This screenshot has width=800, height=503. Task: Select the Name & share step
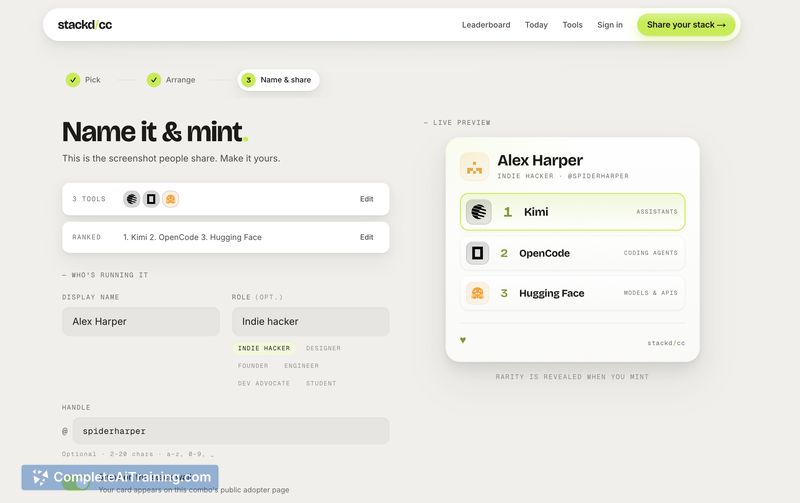(x=279, y=80)
